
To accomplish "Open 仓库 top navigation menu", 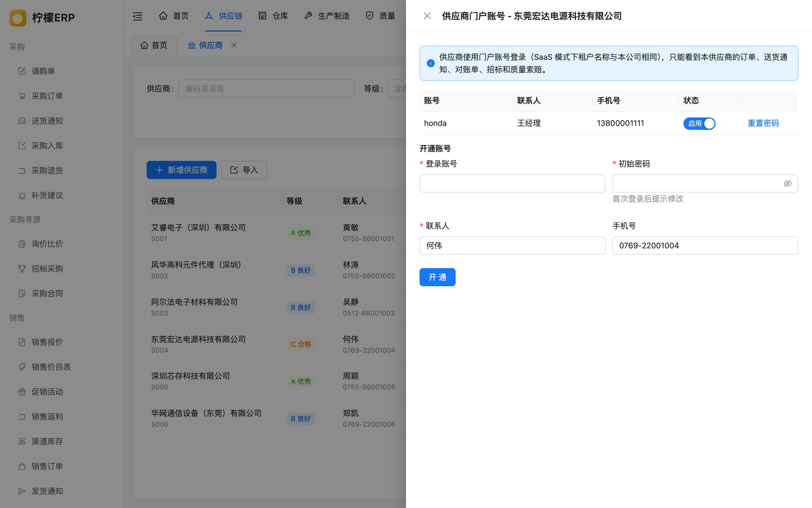I will 273,16.
